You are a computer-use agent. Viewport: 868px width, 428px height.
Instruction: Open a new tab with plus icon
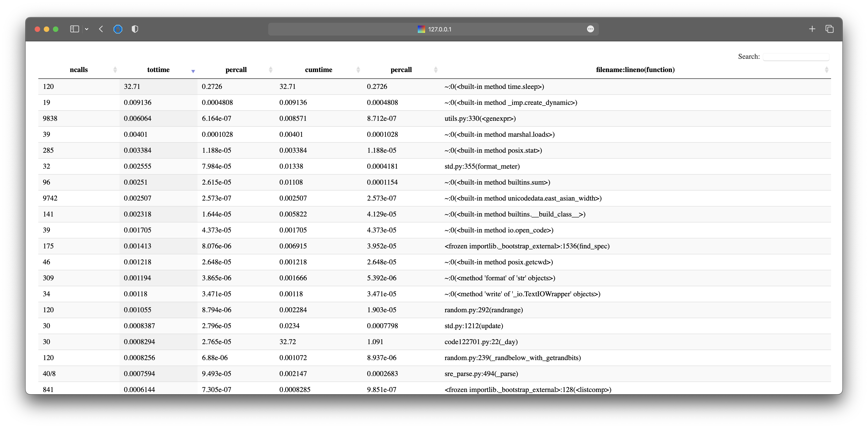[x=812, y=29]
